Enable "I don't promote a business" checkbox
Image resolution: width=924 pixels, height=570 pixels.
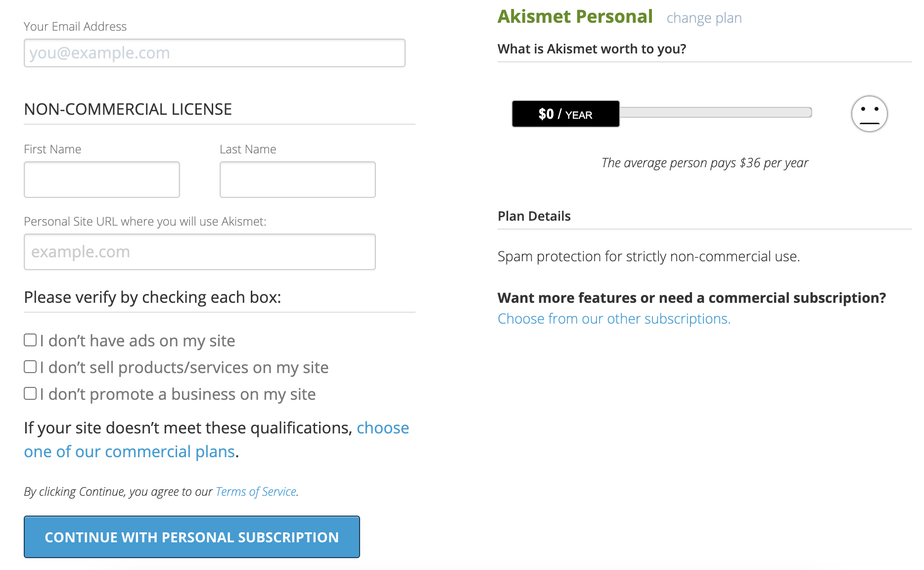[31, 393]
